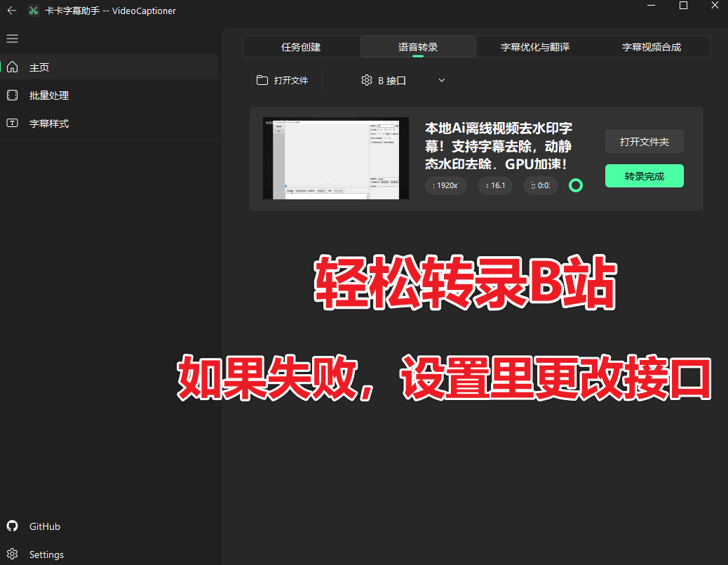Switch to the 任务创建 tab
This screenshot has height=565, width=728.
[x=301, y=46]
